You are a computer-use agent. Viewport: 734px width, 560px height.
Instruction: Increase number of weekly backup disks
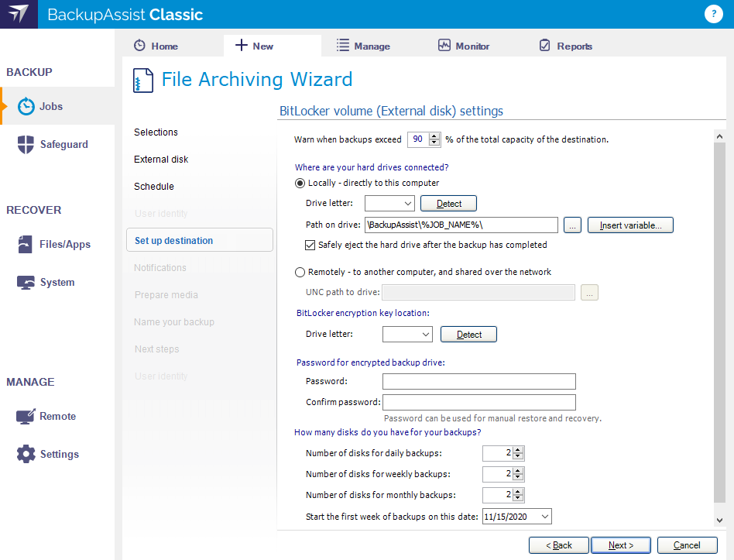point(518,471)
